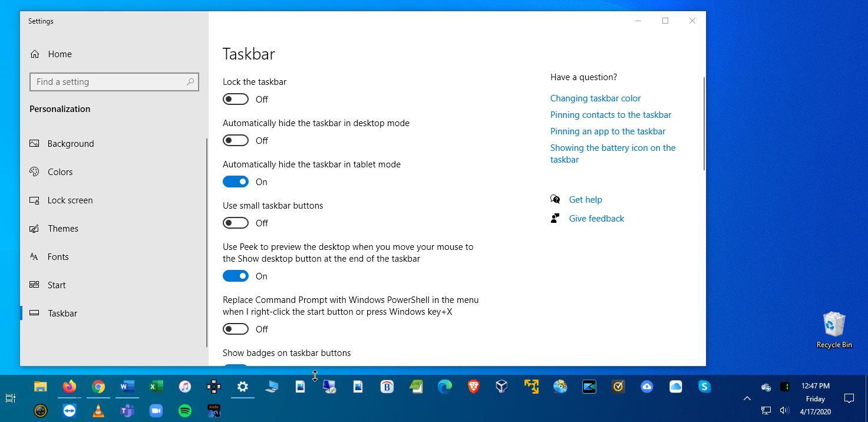The height and width of the screenshot is (422, 868).
Task: Launch iTunes from the taskbar
Action: coord(185,387)
